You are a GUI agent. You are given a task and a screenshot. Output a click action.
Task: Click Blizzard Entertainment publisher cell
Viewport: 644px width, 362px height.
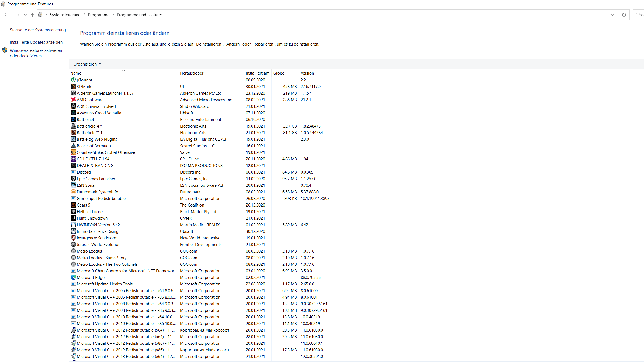coord(201,119)
